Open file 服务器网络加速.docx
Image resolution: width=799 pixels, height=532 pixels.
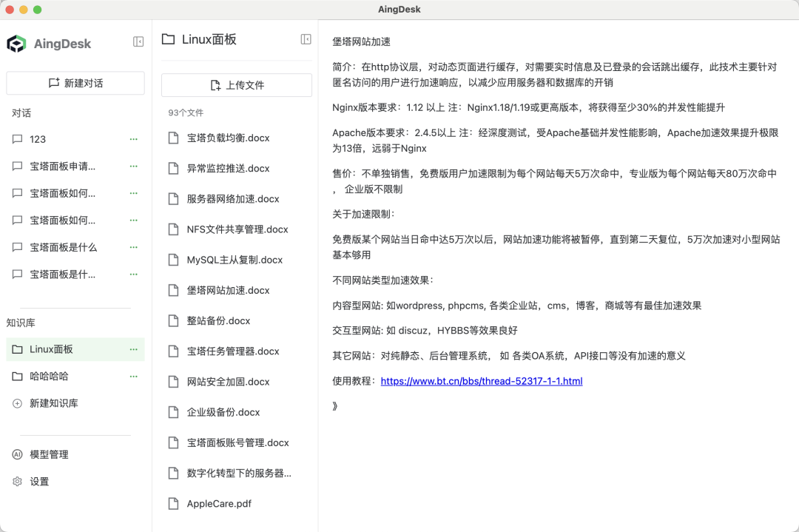(237, 199)
